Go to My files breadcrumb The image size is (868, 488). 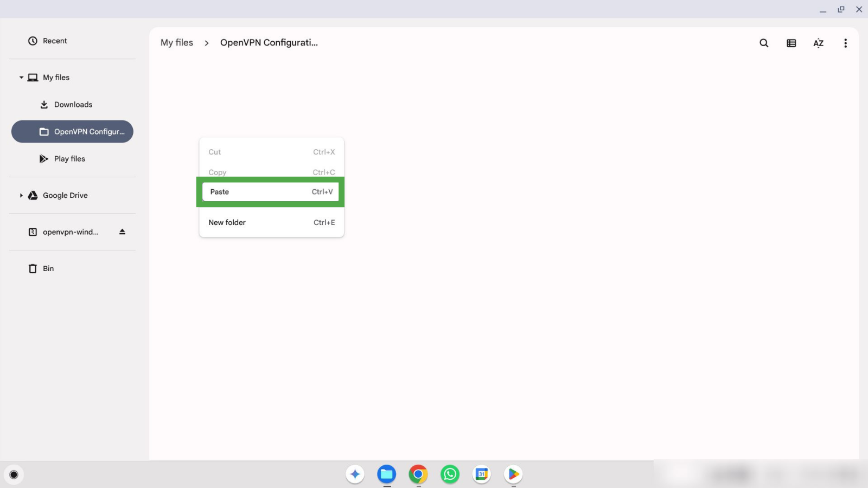click(x=177, y=42)
